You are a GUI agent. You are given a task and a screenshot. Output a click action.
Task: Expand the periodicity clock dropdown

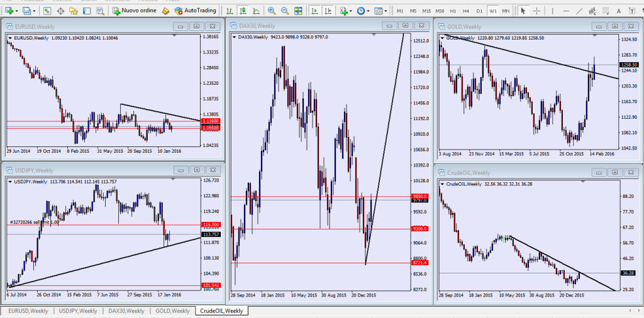pos(368,11)
